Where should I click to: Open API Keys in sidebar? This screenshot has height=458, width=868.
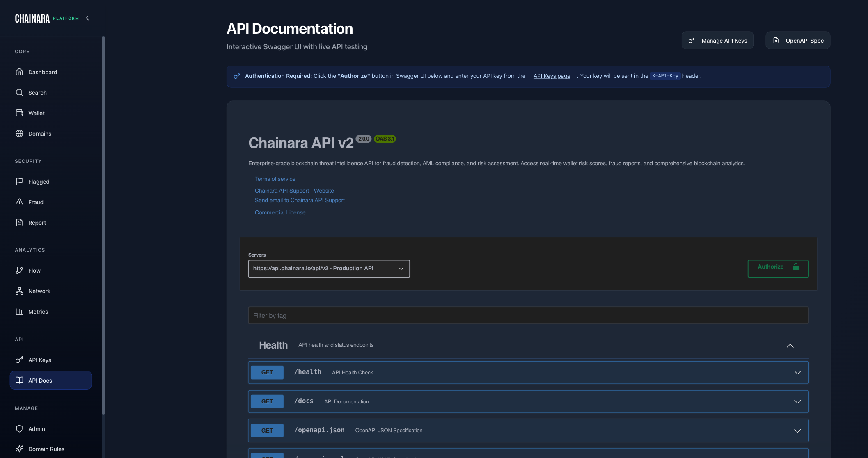(x=50, y=360)
